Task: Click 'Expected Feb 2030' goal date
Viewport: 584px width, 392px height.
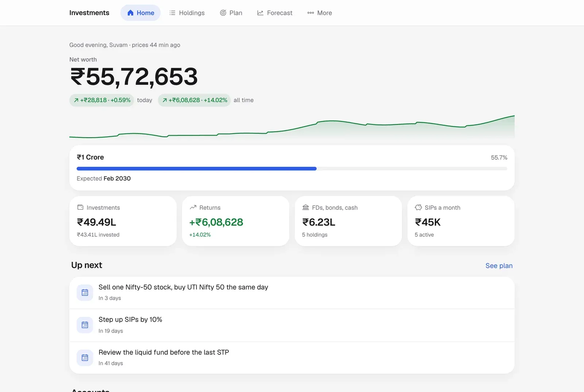Action: point(104,178)
